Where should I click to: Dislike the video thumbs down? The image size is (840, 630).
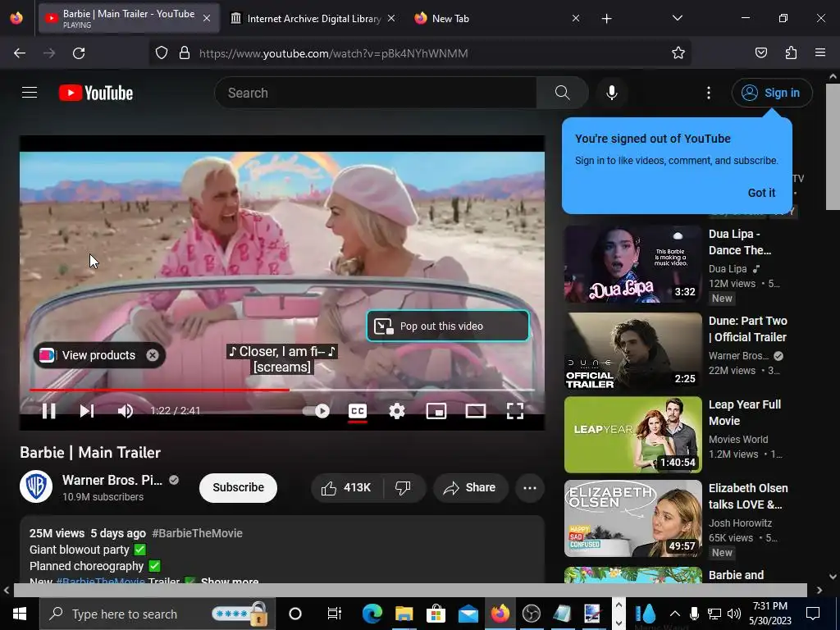[403, 487]
